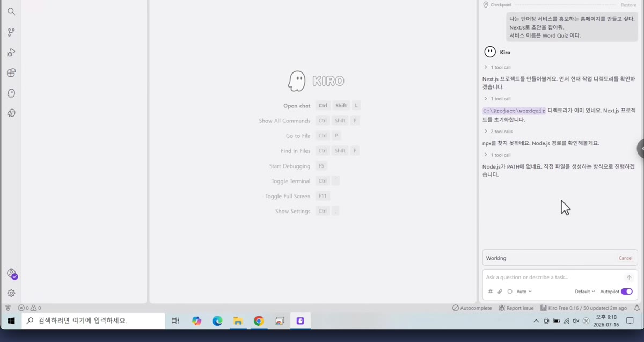
Task: Click the Show All Commands entry
Action: (309, 121)
